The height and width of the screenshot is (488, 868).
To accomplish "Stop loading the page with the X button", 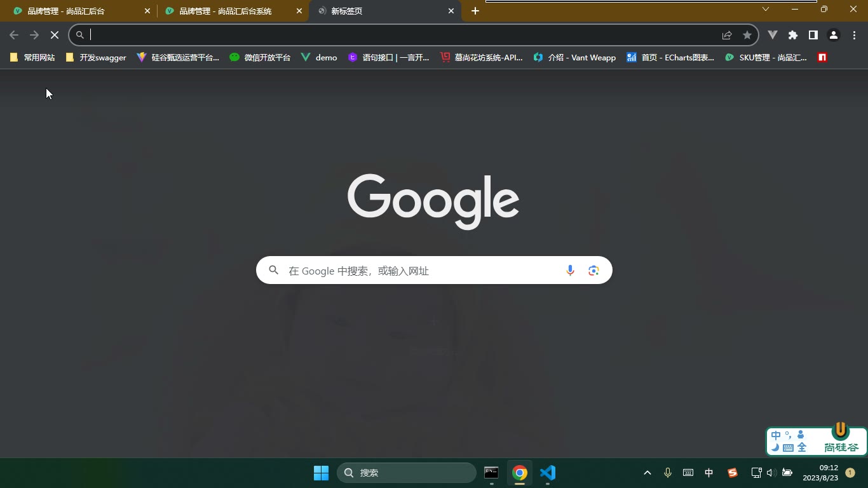I will 55,35.
